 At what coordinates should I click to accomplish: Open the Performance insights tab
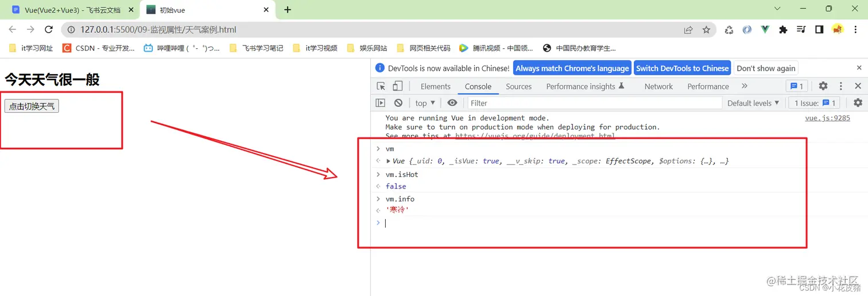click(585, 86)
